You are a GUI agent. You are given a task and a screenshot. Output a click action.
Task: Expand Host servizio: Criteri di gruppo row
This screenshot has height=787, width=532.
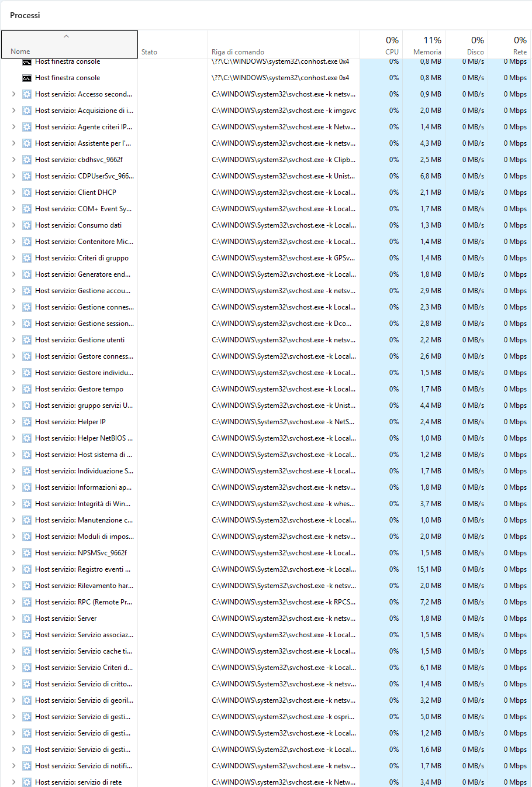coord(14,257)
